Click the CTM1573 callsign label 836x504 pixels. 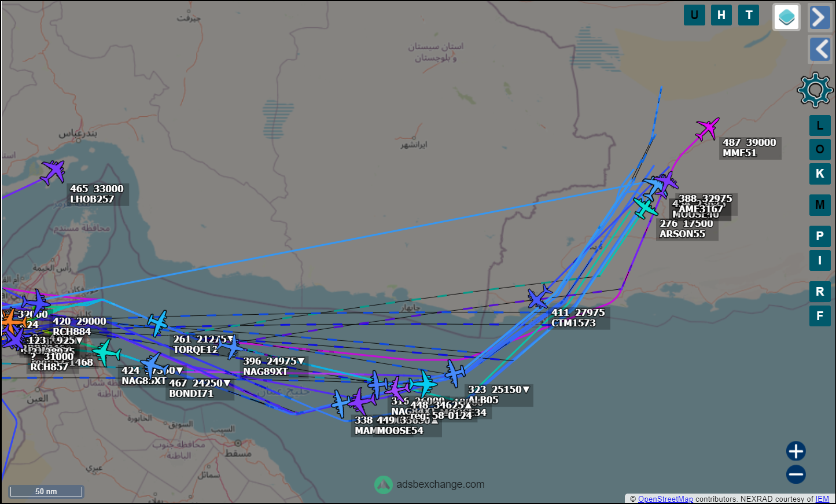(x=573, y=323)
